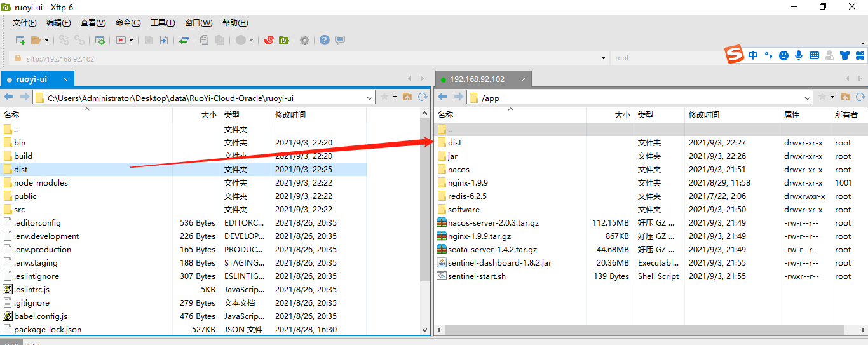Select local file babel.config.js
Image resolution: width=868 pixels, height=345 pixels.
pyautogui.click(x=41, y=316)
